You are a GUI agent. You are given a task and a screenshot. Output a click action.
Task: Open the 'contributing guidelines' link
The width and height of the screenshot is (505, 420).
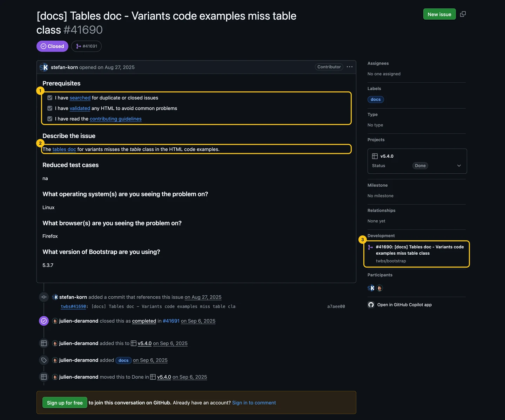116,119
